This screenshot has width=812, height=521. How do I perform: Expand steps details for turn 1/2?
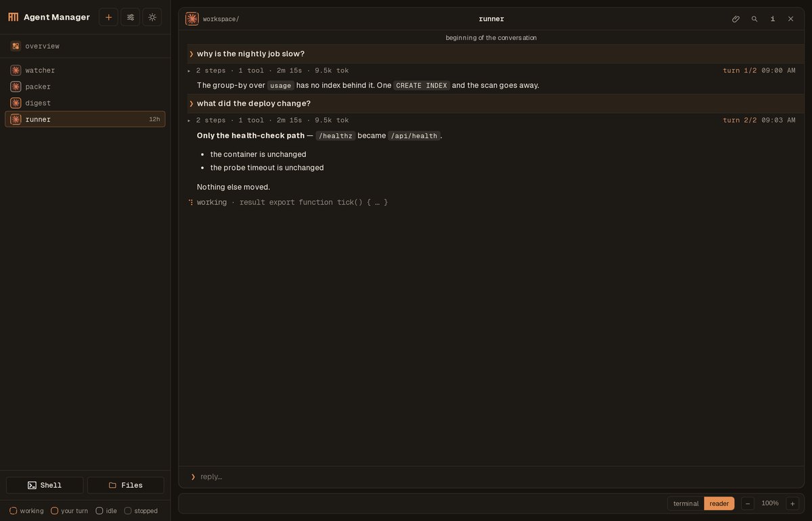pyautogui.click(x=189, y=70)
